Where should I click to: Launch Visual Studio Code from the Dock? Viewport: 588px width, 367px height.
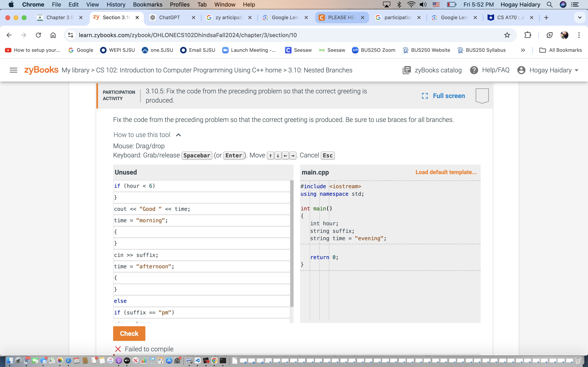click(x=197, y=361)
